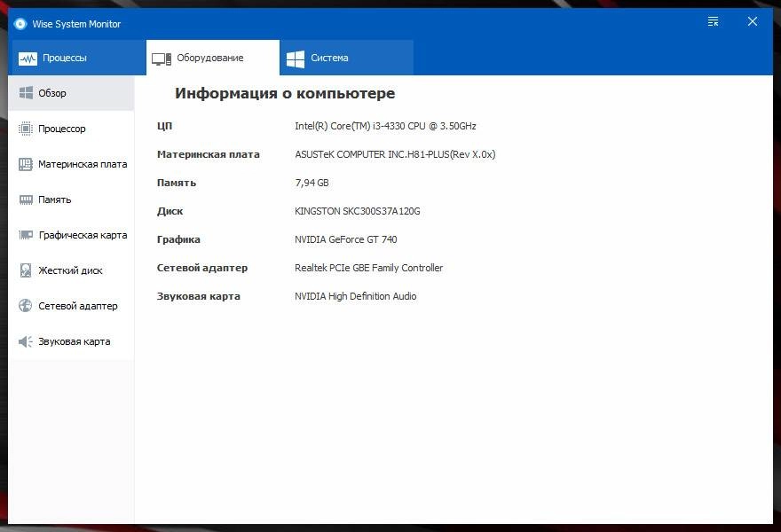Click the Информация о компьютере heading
The width and height of the screenshot is (781, 532).
[x=285, y=93]
